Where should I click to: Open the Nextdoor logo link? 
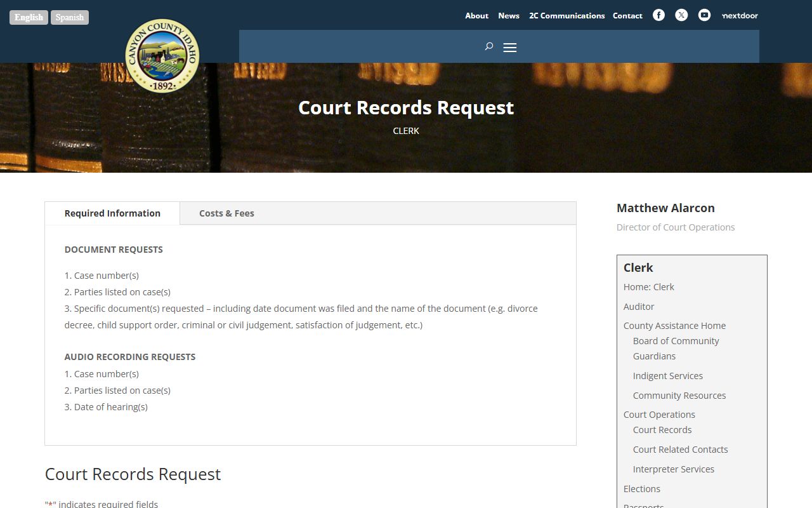tap(740, 15)
